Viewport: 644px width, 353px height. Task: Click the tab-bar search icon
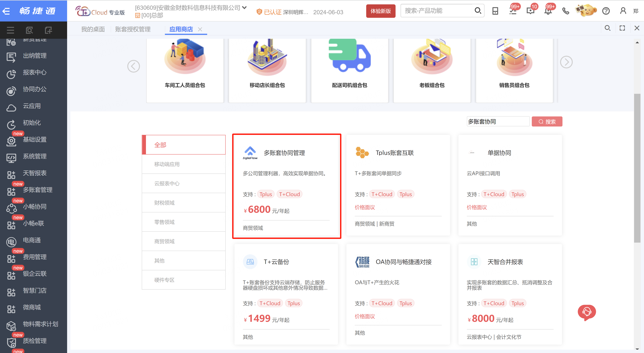pos(607,28)
